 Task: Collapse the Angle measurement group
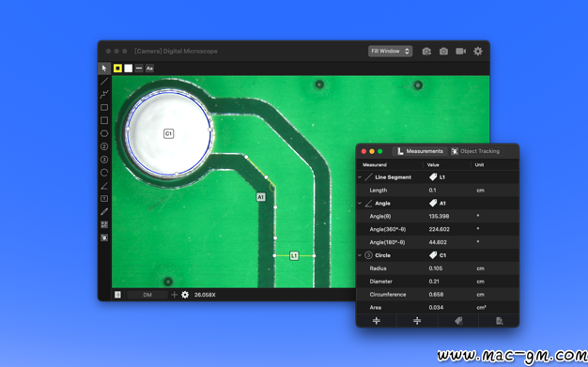[x=360, y=203]
